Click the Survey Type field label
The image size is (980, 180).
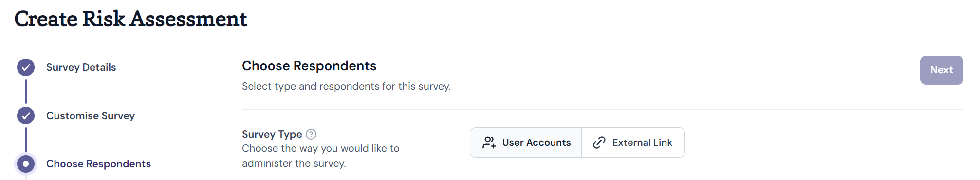coord(272,134)
